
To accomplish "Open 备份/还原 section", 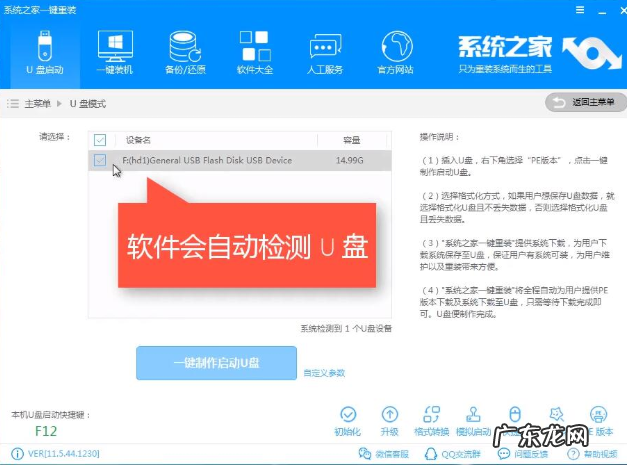I will tap(185, 53).
